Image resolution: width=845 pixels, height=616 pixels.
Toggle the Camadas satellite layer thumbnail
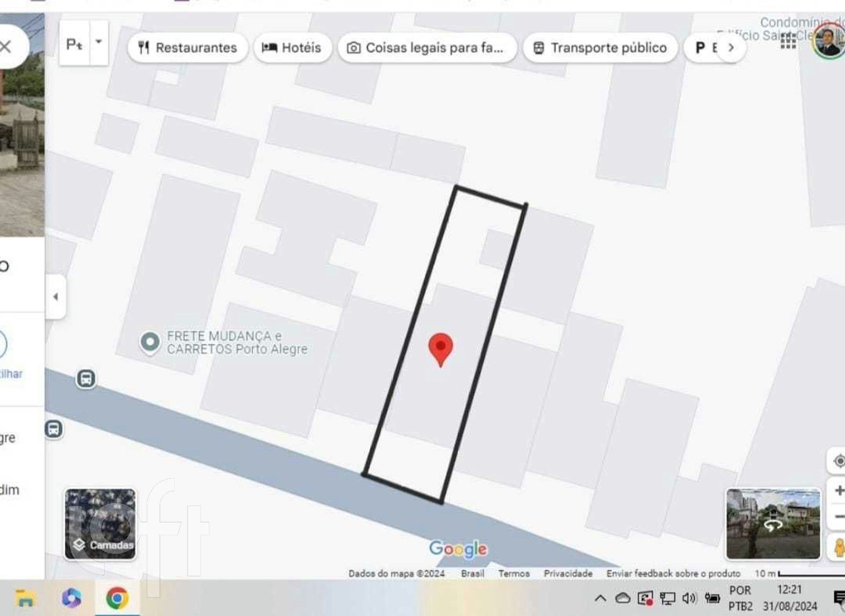(100, 524)
